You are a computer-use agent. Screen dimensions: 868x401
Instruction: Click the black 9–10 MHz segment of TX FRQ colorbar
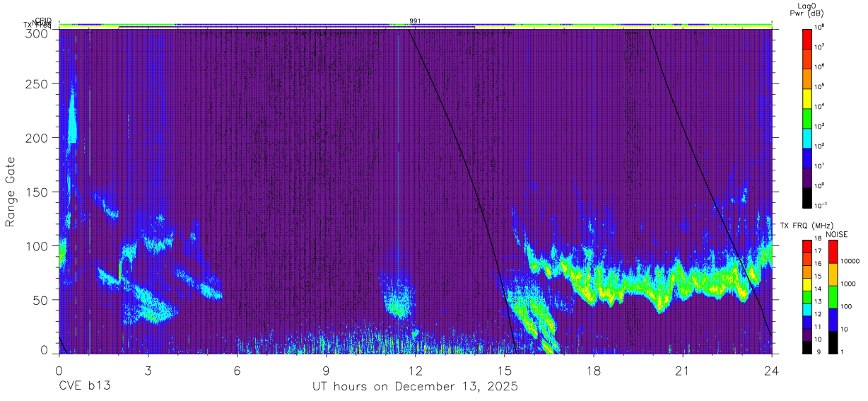click(x=807, y=347)
